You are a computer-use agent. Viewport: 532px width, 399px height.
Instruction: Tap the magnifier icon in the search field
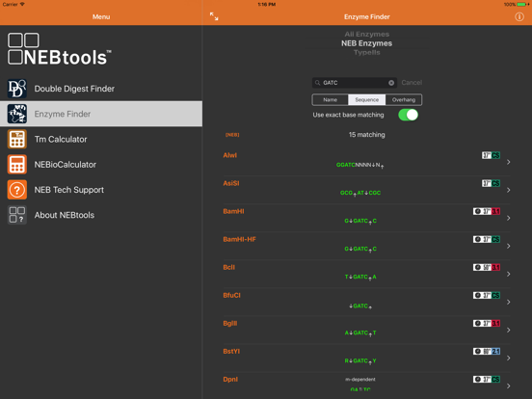[318, 83]
